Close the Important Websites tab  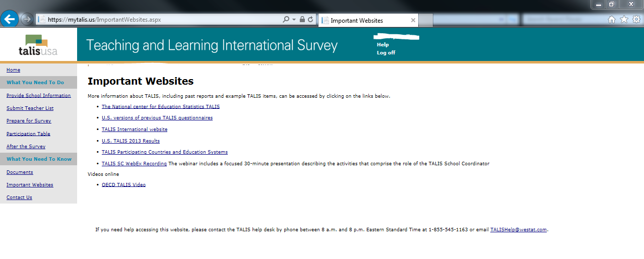(x=413, y=20)
